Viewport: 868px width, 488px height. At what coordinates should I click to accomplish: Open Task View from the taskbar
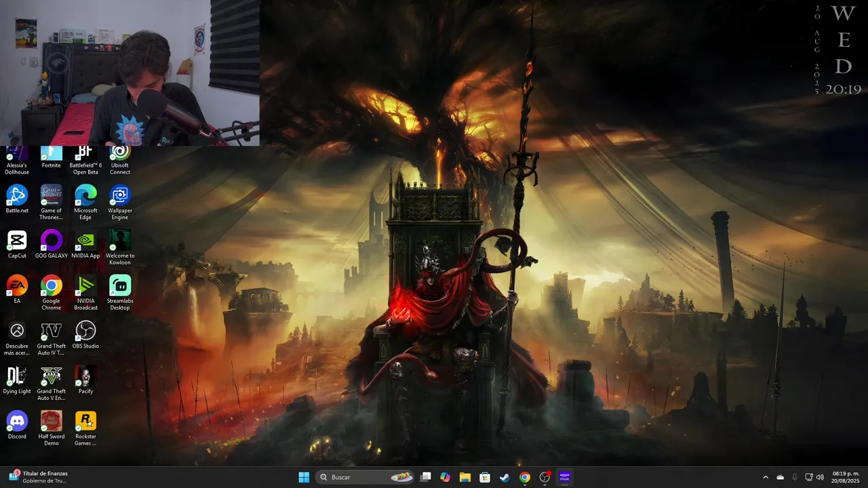point(426,477)
